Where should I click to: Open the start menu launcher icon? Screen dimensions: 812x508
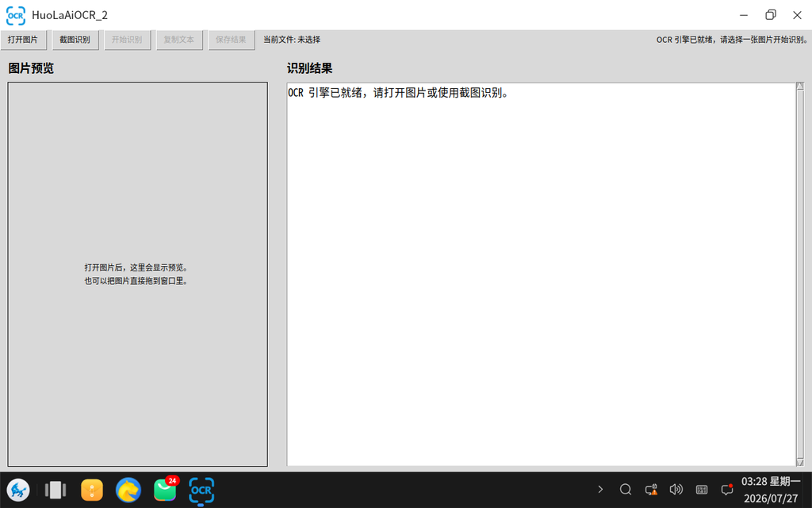pos(18,490)
